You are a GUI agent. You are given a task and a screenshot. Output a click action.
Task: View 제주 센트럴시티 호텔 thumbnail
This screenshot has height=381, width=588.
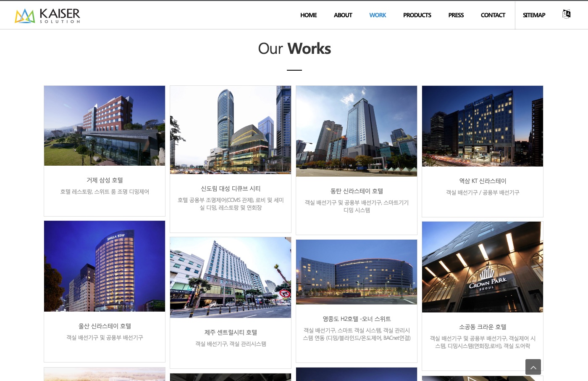[231, 278]
